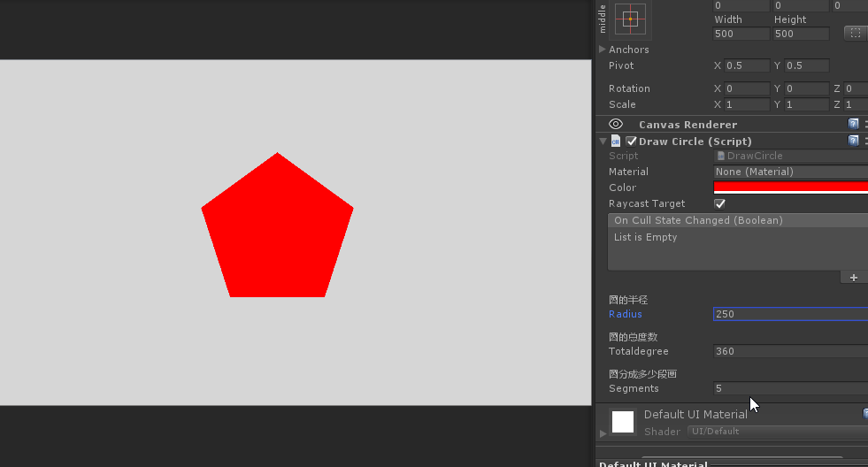Click the Radius label
Screen dimensions: 868x467
pos(626,314)
